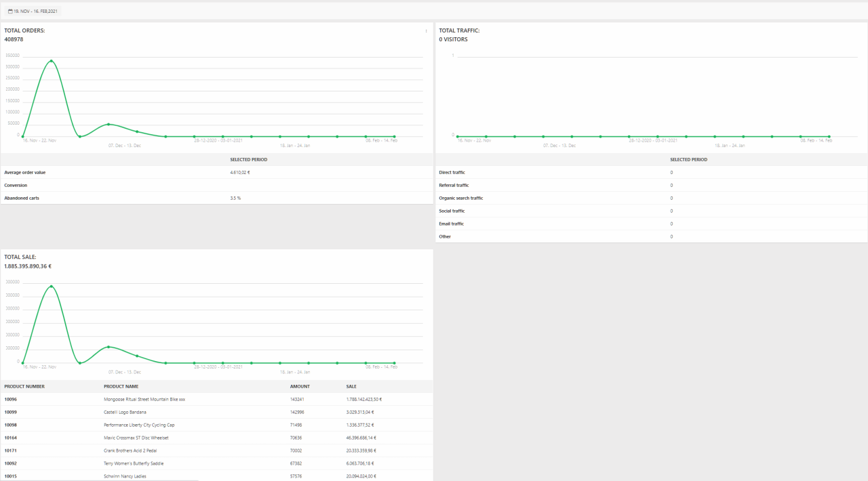
Task: Open the date range picker calendar icon
Action: tap(10, 12)
